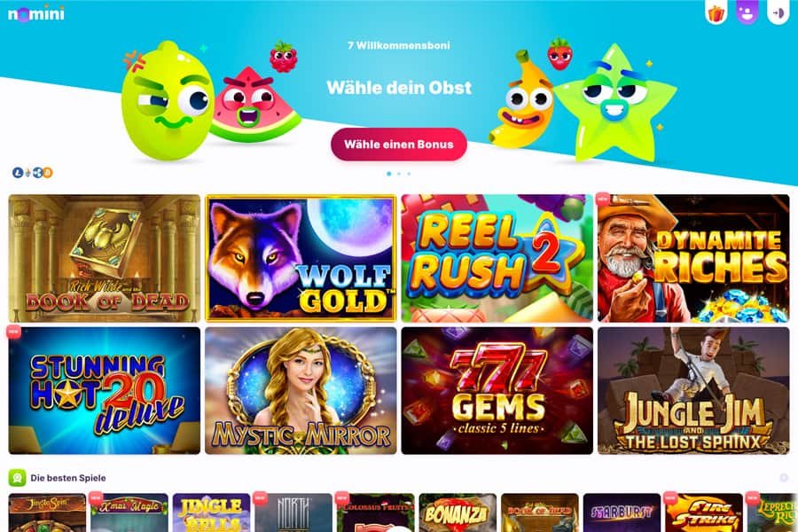Screen dimensions: 798x532
Task: Click the Bitcoin payment icon
Action: click(47, 173)
